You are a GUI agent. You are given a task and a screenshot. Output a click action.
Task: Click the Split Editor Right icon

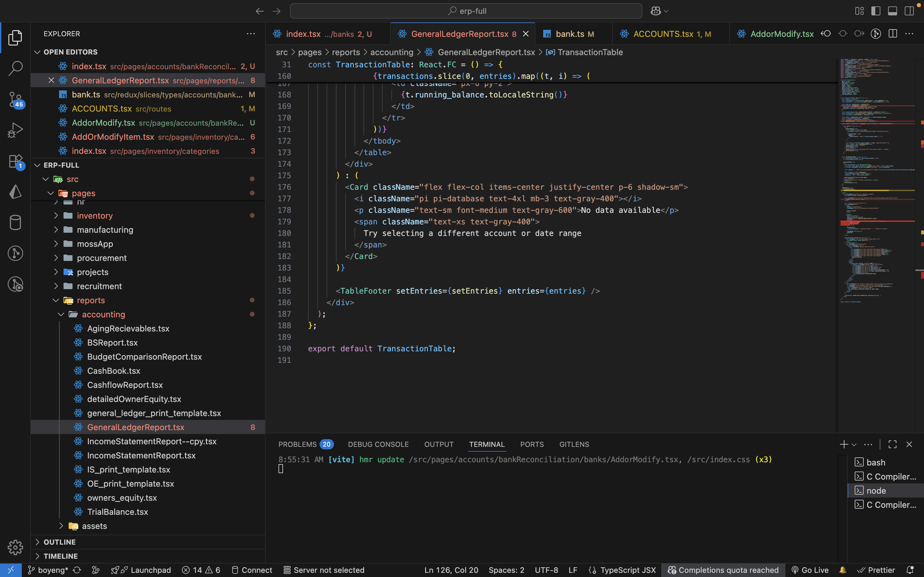click(893, 34)
